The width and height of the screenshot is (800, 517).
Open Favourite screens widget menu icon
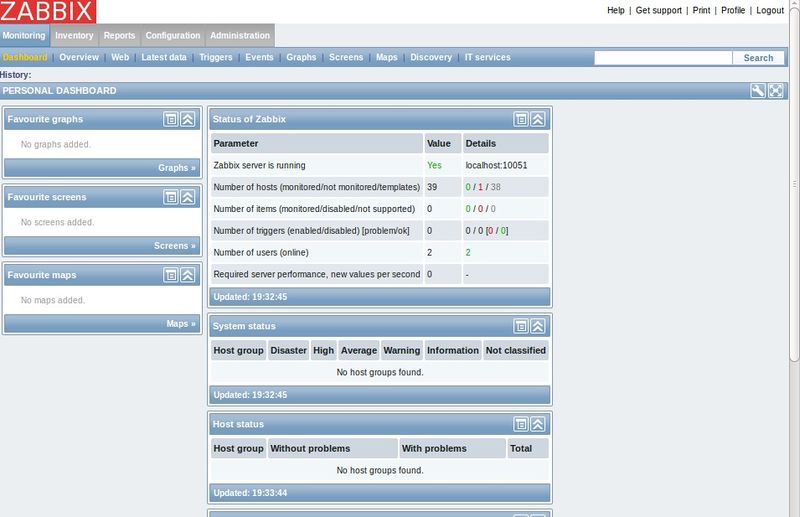(171, 197)
